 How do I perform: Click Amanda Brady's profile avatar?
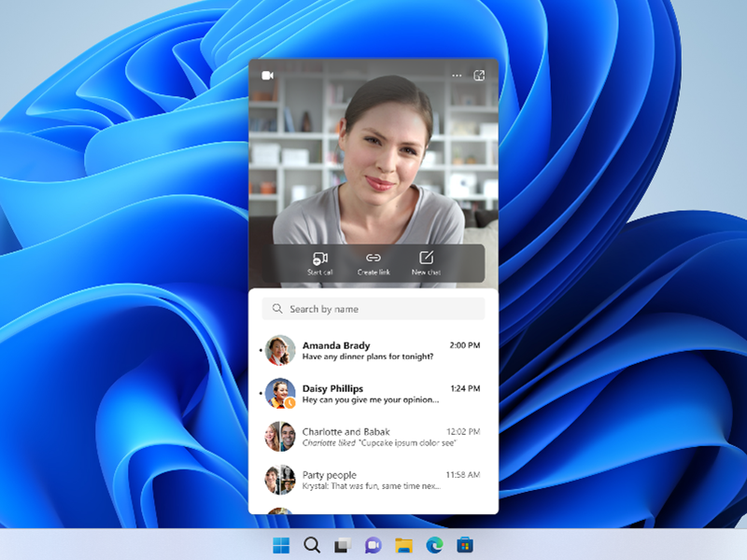278,350
